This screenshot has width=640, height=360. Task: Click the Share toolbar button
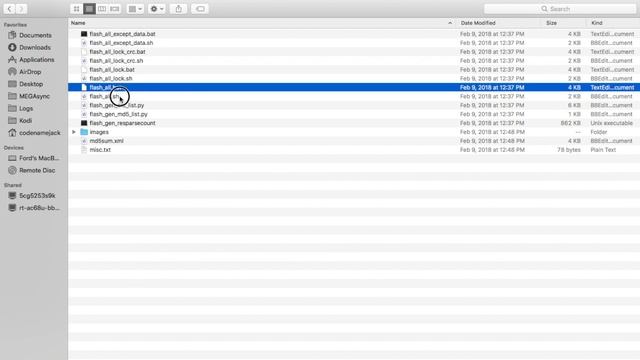tap(178, 9)
